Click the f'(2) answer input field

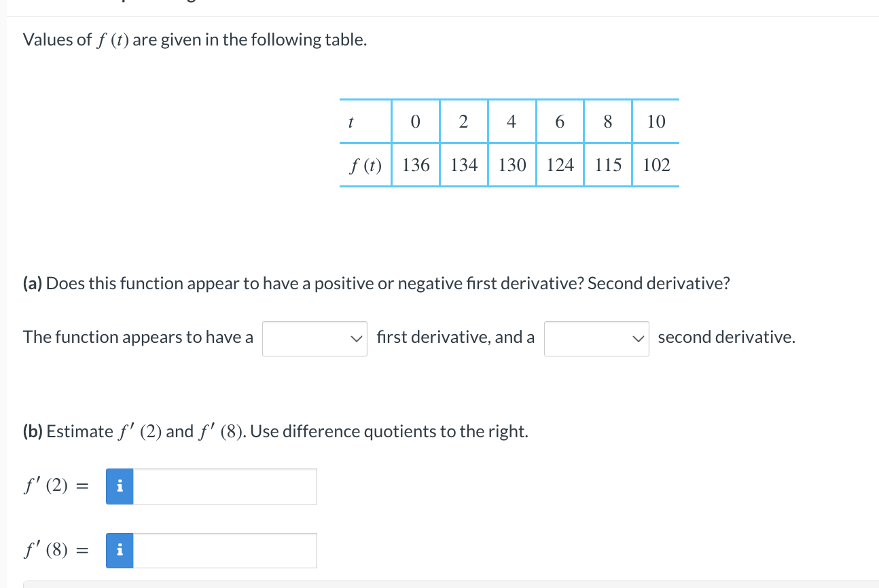click(224, 486)
